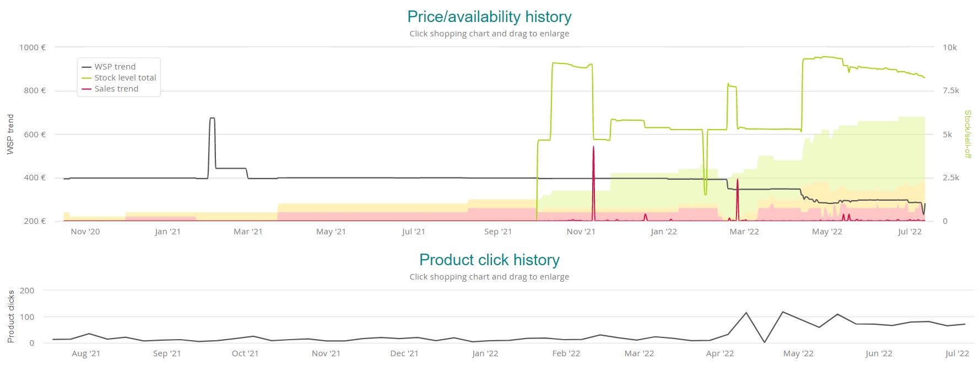This screenshot has width=980, height=365.
Task: Click the Product click history heading
Action: (489, 260)
